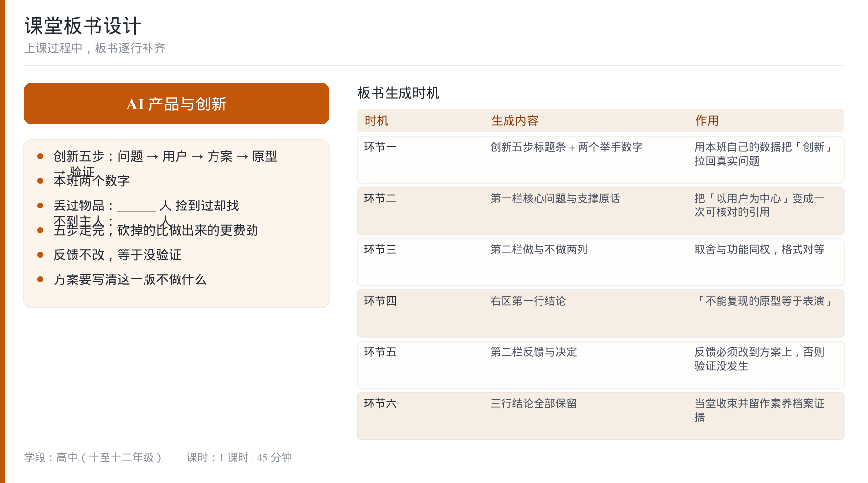This screenshot has height=483, width=868.
Task: Click the line 创新五步：问题 → 用户 → 方案 → 原型
Action: (165, 156)
